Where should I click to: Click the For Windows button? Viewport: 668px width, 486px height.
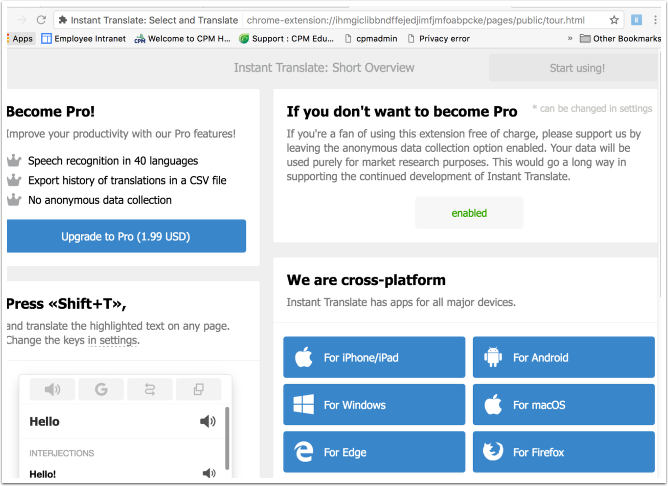(x=374, y=405)
